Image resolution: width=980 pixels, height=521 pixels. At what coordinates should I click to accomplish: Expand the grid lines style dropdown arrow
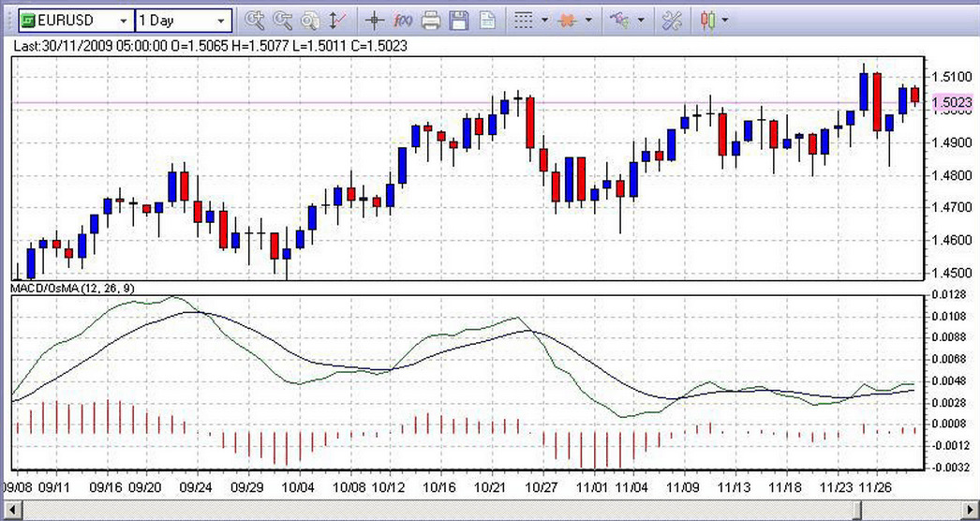point(544,20)
